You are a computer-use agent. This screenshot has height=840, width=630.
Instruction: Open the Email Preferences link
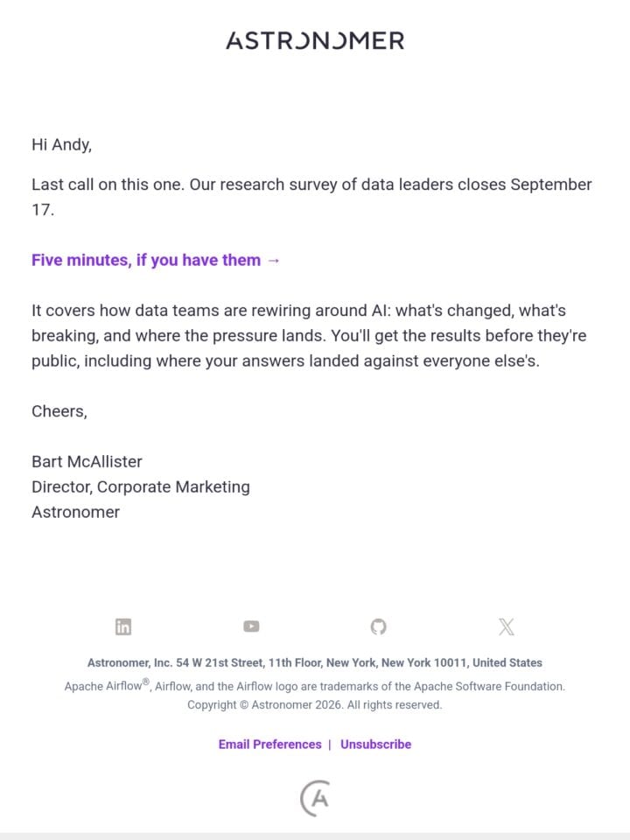(x=270, y=744)
